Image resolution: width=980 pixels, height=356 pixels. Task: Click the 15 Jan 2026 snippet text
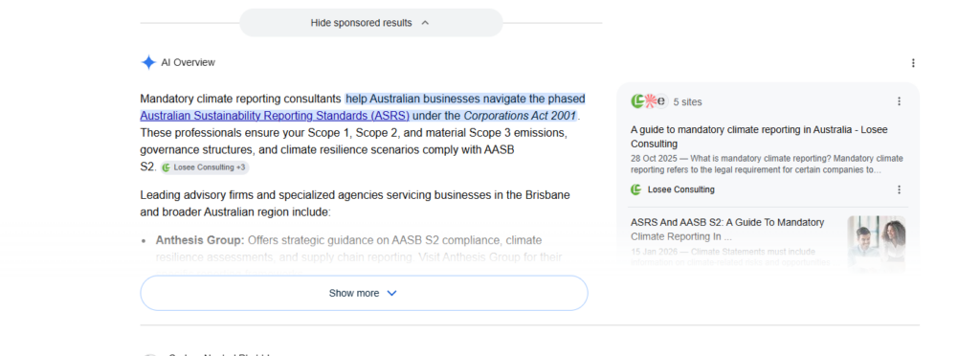pyautogui.click(x=730, y=256)
